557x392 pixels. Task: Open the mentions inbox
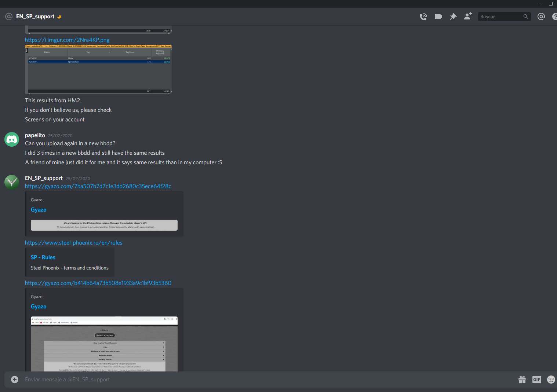pyautogui.click(x=541, y=17)
